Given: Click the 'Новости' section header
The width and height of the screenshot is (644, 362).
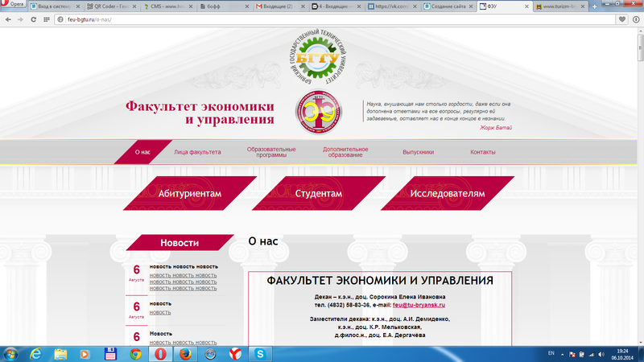Looking at the screenshot, I should click(180, 243).
